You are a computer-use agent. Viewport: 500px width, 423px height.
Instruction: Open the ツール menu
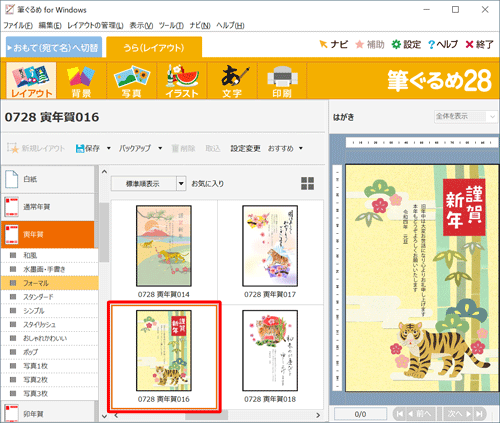[x=171, y=25]
